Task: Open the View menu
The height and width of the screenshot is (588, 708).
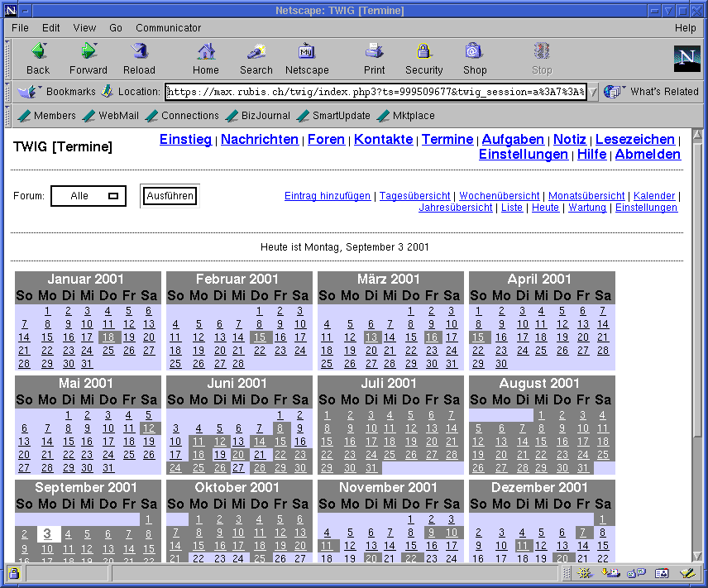Action: 84,27
